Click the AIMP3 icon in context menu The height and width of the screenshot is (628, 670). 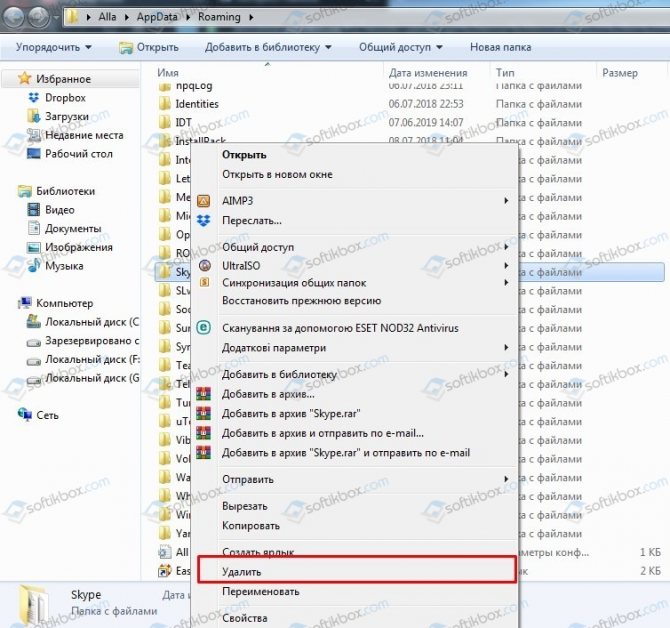click(x=203, y=201)
